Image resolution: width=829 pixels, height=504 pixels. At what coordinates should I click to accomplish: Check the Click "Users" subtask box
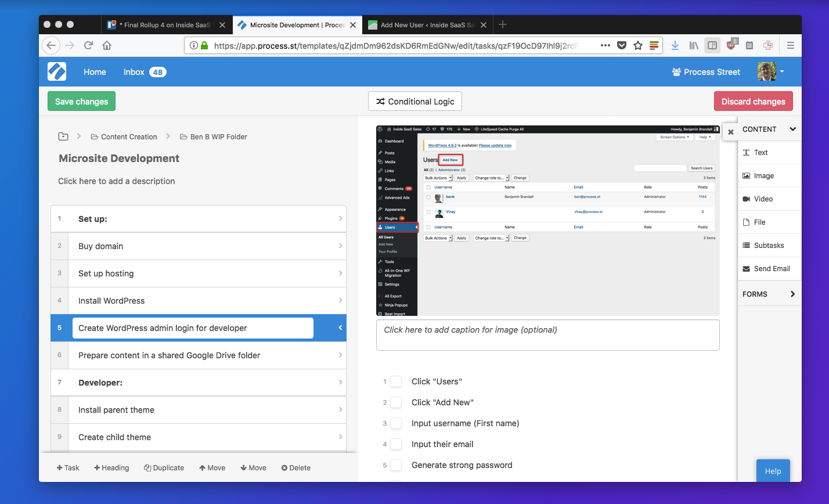click(x=396, y=381)
